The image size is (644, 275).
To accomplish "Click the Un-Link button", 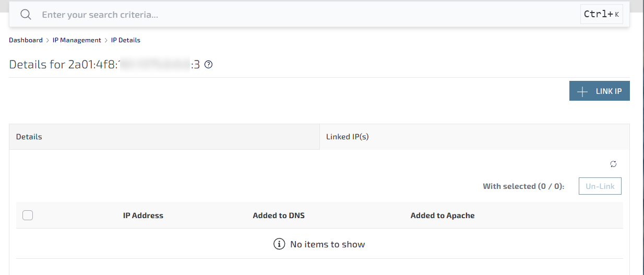I will coord(600,186).
